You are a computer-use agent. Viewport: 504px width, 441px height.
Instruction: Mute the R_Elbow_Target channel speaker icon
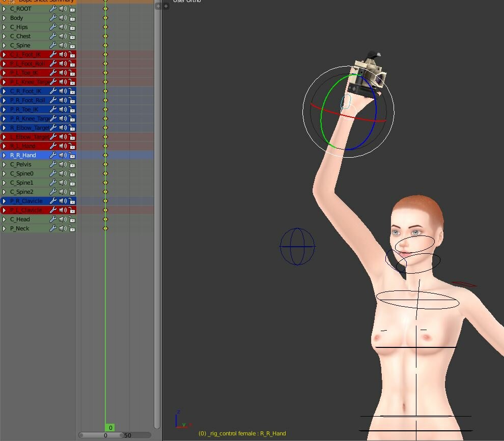point(63,128)
